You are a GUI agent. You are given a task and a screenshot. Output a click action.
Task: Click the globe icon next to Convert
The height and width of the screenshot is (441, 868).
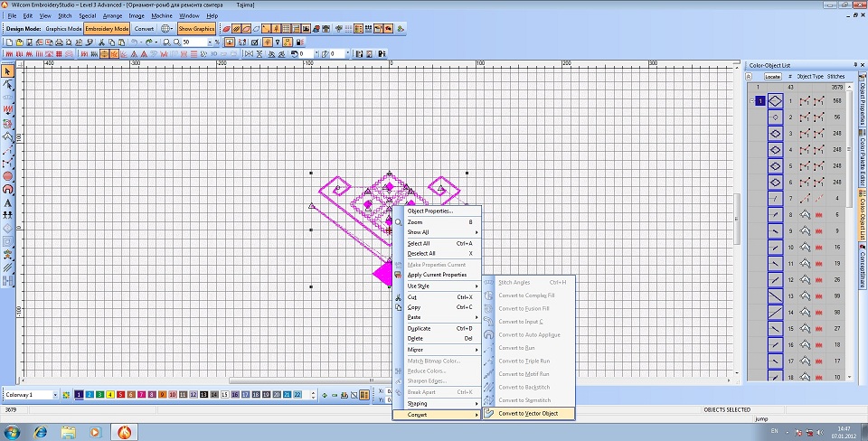[x=165, y=29]
